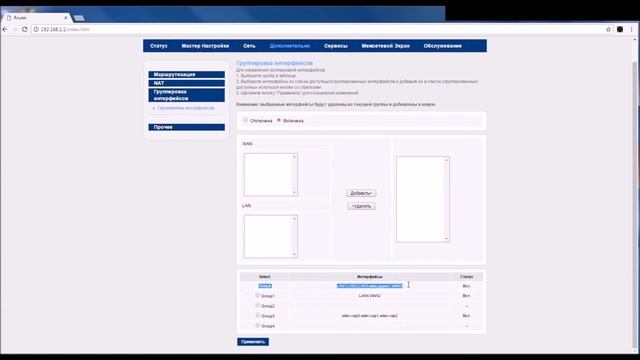The width and height of the screenshot is (640, 360).
Task: Go back with the browser back arrow
Action: click(x=5, y=29)
